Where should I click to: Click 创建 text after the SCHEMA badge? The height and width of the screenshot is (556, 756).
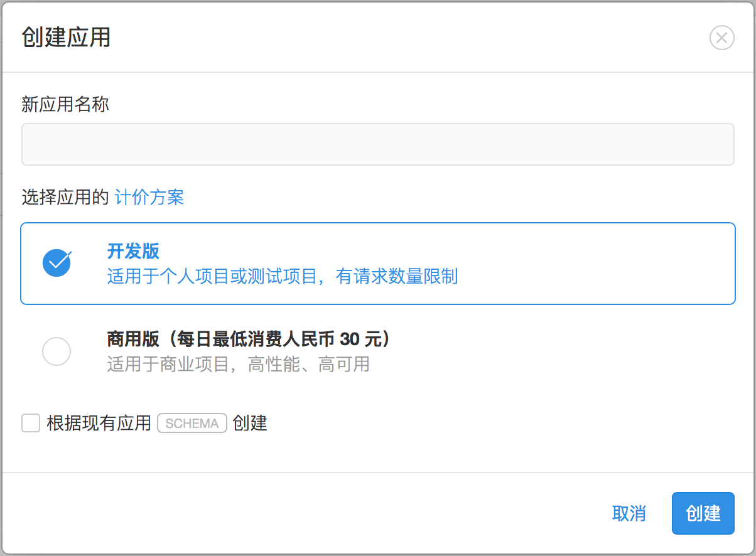click(250, 424)
